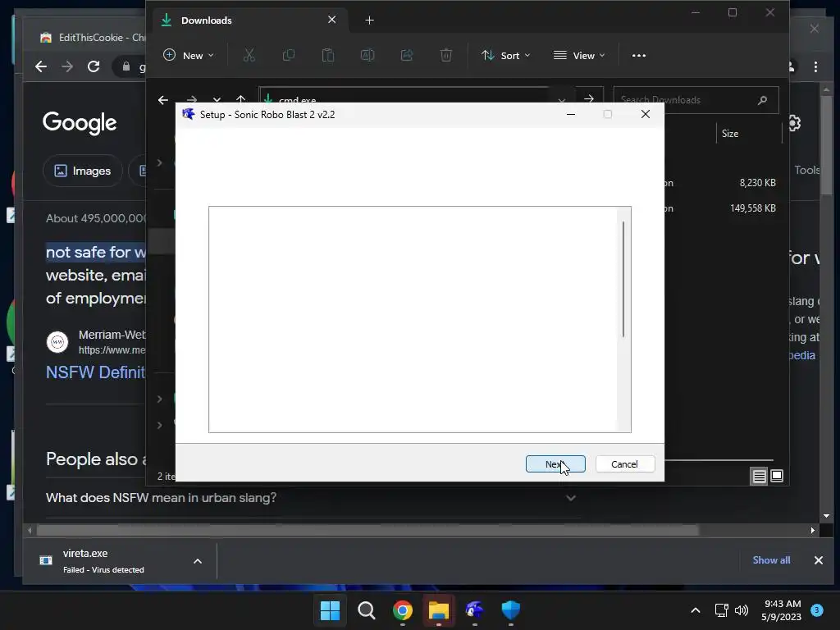Select the 149,558 KB file size entry
The image size is (840, 630).
(x=753, y=208)
